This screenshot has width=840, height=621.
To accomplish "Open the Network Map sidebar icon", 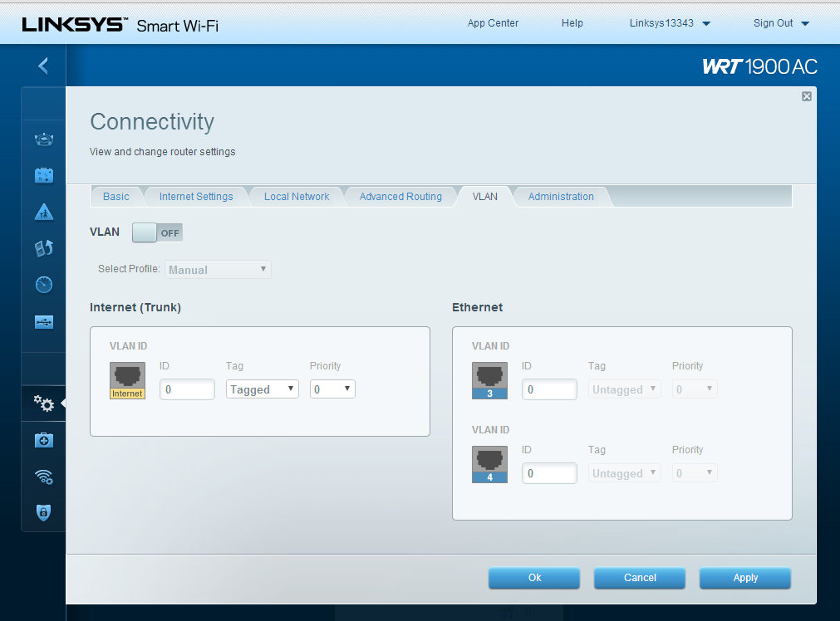I will (x=44, y=139).
